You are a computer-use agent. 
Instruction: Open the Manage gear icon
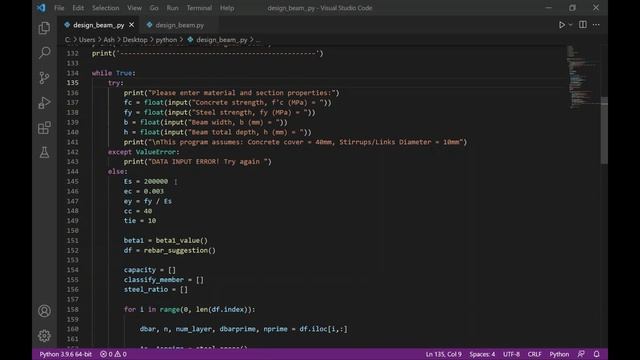[44, 336]
